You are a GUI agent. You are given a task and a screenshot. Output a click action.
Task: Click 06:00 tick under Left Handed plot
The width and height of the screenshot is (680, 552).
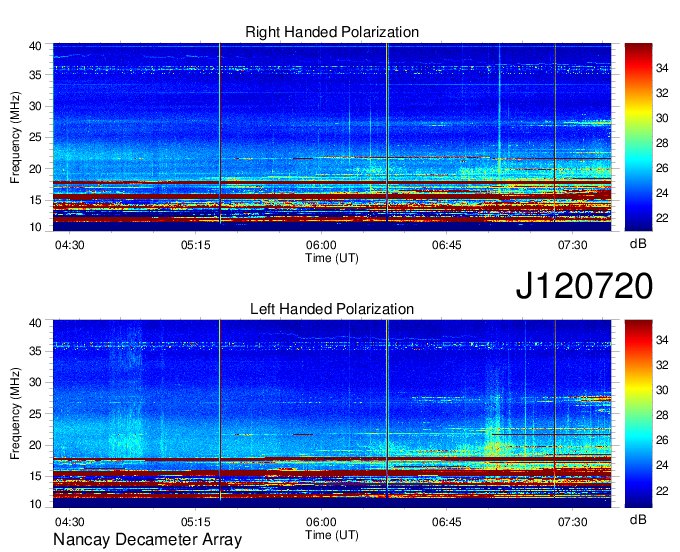[321, 522]
